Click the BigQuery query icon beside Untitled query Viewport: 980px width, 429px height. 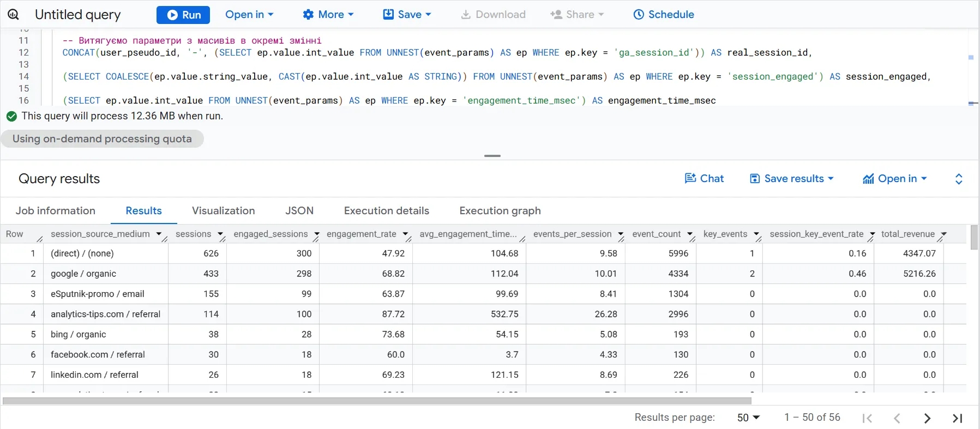pyautogui.click(x=13, y=15)
